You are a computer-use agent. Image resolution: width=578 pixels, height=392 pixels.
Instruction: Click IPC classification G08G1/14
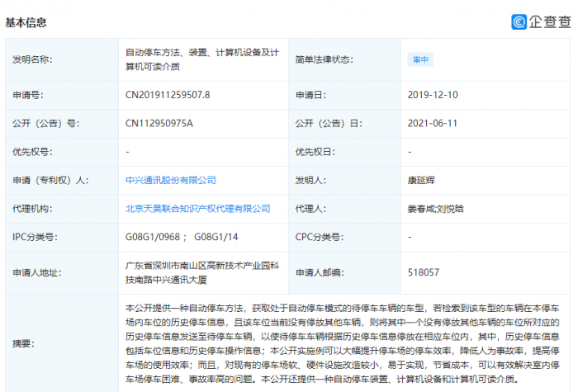click(x=216, y=237)
